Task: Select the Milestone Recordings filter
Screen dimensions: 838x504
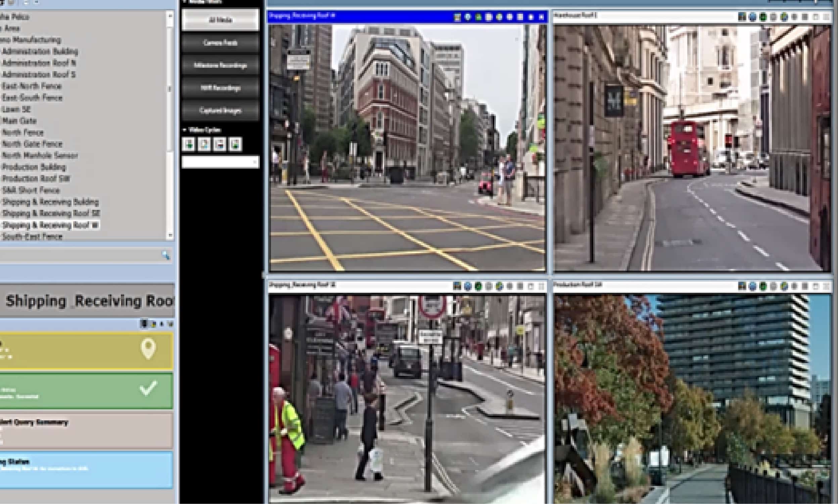Action: pyautogui.click(x=220, y=65)
